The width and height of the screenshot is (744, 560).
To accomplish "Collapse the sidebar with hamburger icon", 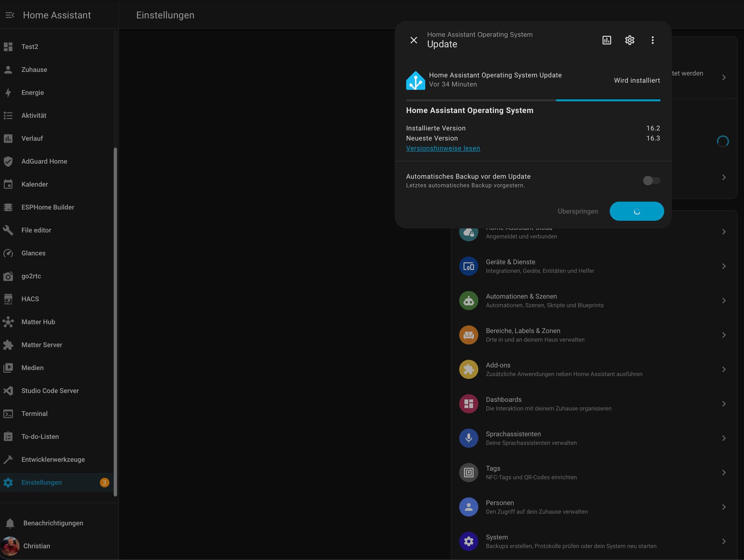I will 10,15.
